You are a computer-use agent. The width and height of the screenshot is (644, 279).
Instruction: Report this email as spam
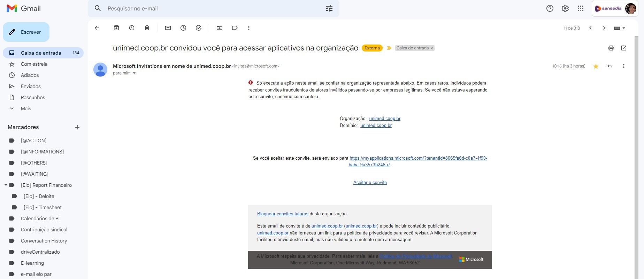point(132,28)
